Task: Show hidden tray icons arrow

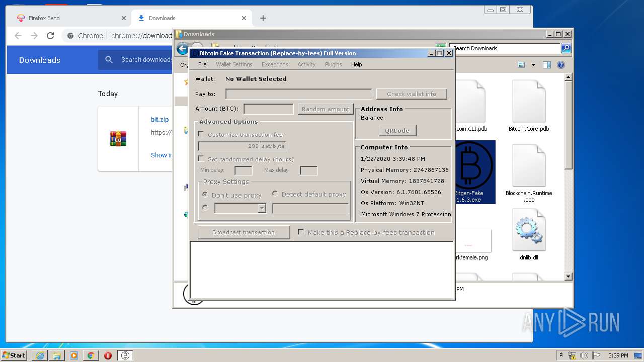Action: (x=561, y=355)
